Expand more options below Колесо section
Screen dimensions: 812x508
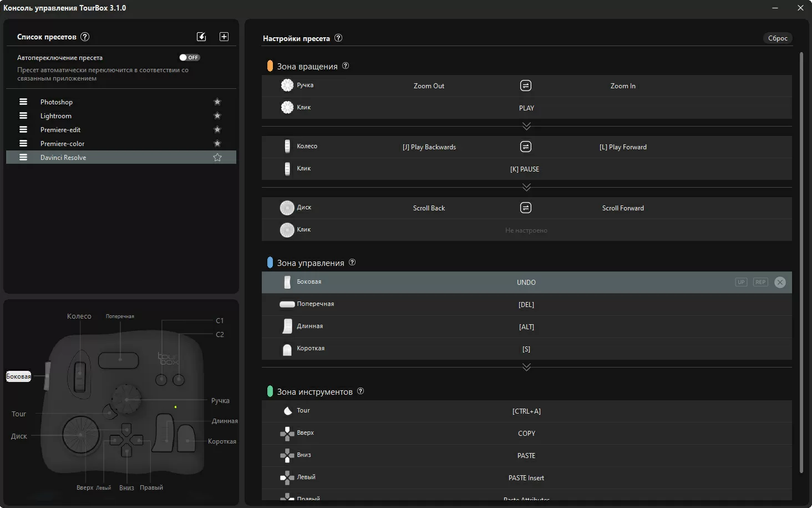526,187
